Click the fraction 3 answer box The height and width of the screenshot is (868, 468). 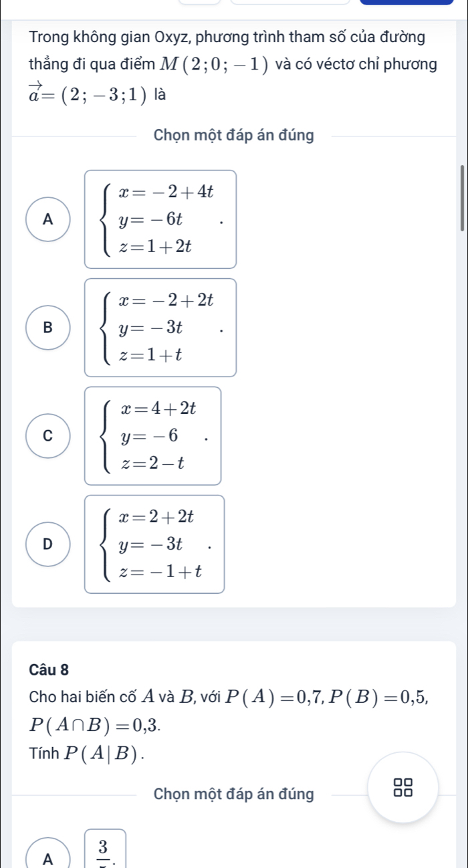tap(105, 849)
